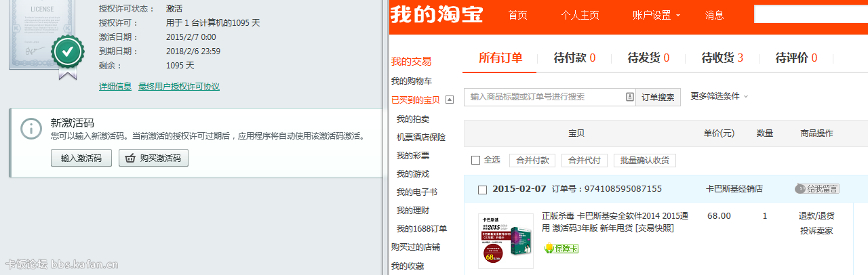Expand 账户设置 dropdown menu
This screenshot has height=275, width=868.
coord(656,15)
